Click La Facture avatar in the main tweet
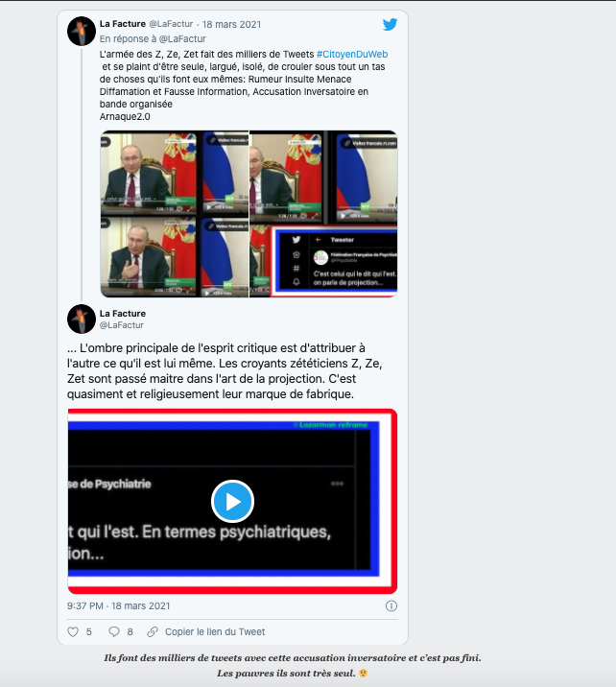 tap(82, 319)
